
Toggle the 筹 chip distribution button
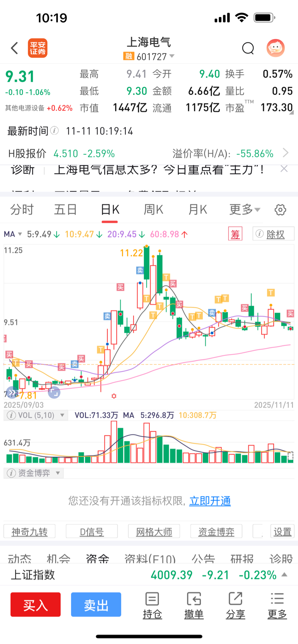pyautogui.click(x=235, y=234)
